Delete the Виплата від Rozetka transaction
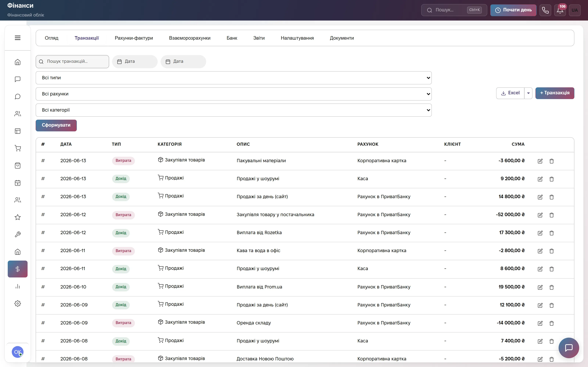The image size is (588, 367). click(552, 233)
